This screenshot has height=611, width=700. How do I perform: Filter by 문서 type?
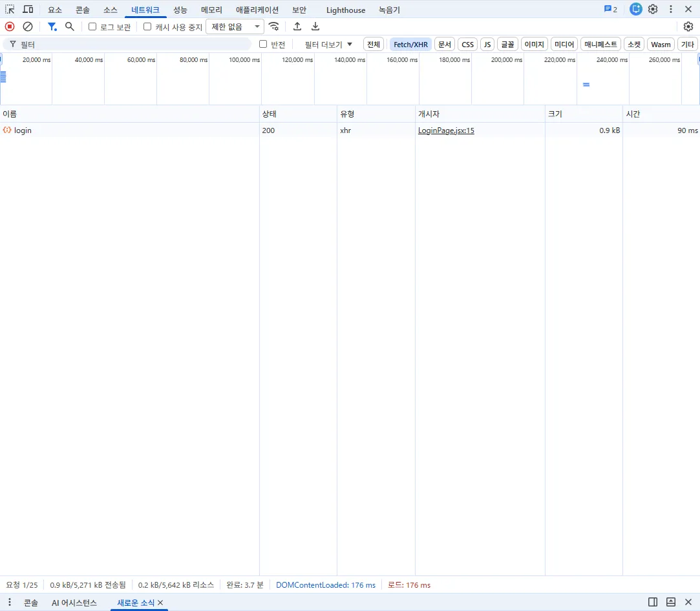tap(445, 44)
